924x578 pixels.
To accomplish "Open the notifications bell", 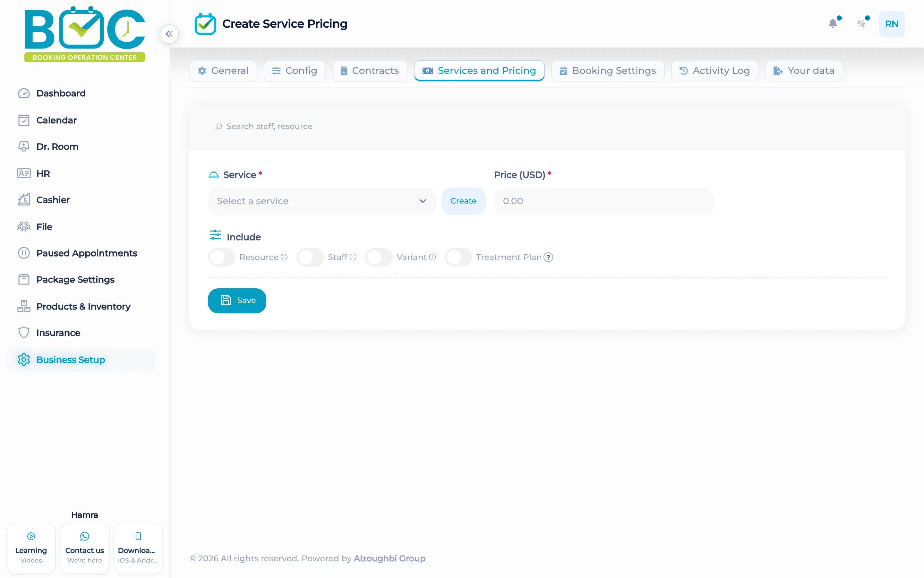I will click(x=833, y=24).
